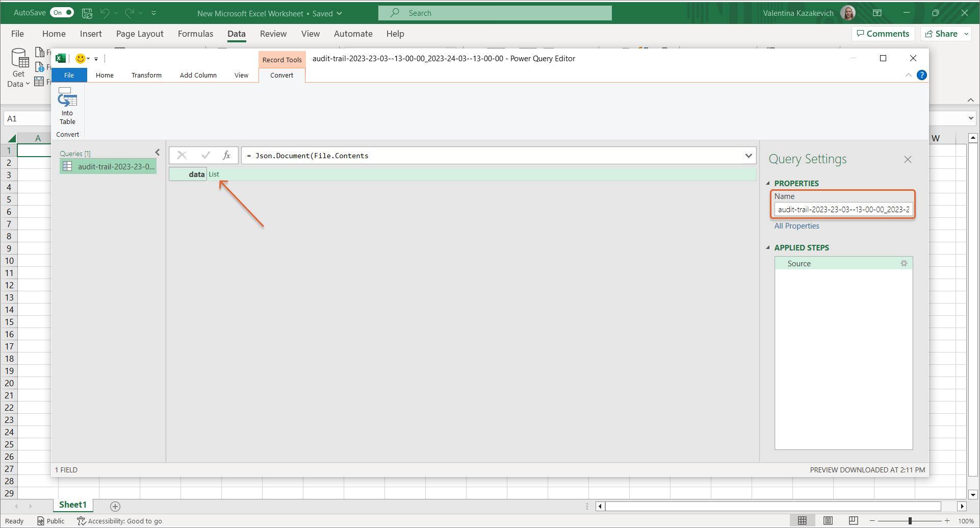Open the Add Column tab
The height and width of the screenshot is (528, 980).
[x=198, y=75]
